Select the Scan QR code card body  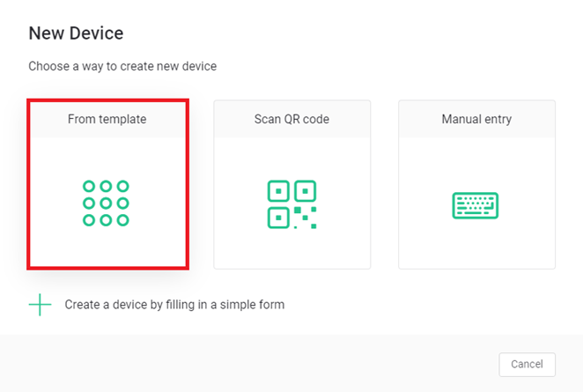pyautogui.click(x=291, y=203)
